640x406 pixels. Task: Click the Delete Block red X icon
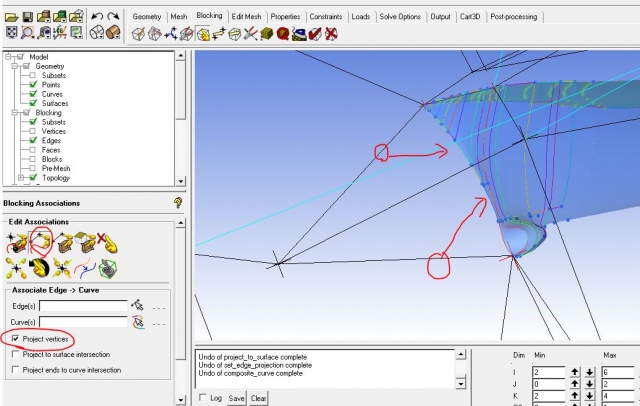pos(331,34)
